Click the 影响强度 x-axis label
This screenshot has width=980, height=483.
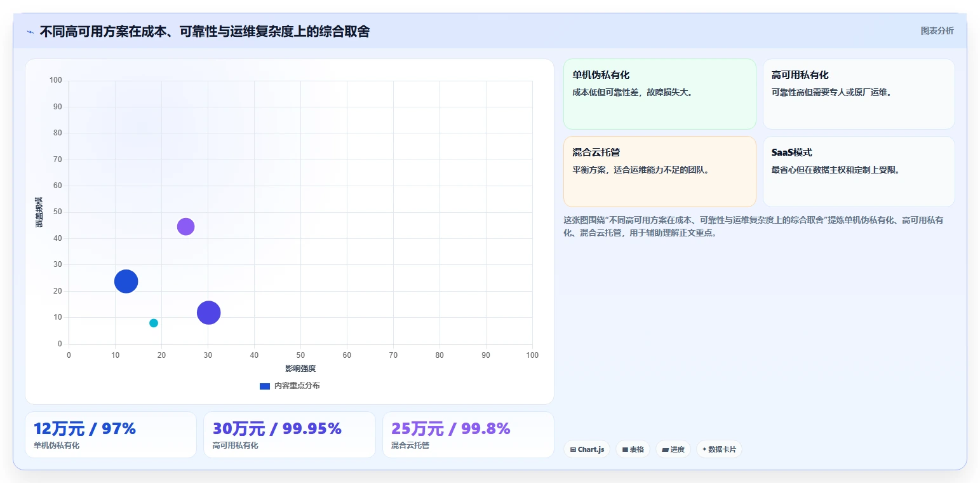(x=300, y=368)
